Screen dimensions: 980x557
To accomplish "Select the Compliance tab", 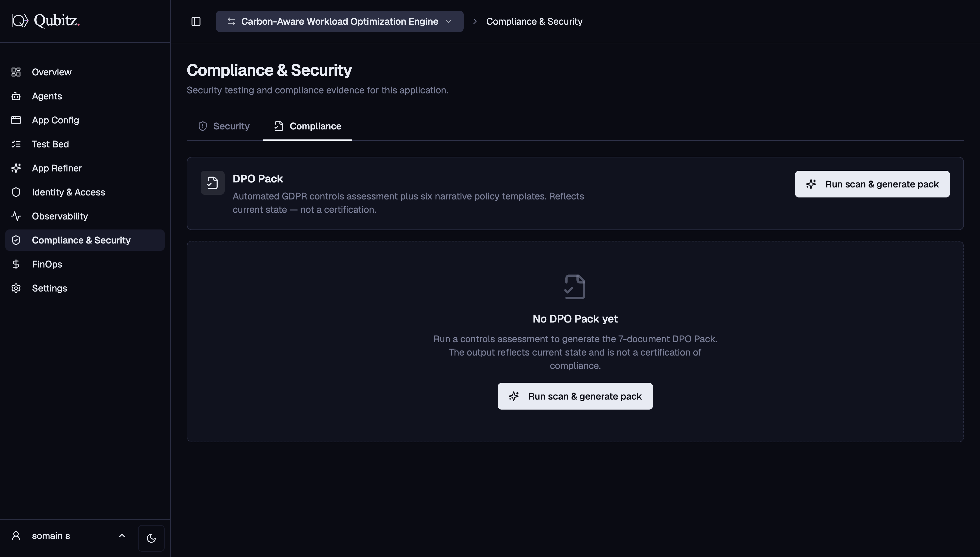I will coord(308,126).
